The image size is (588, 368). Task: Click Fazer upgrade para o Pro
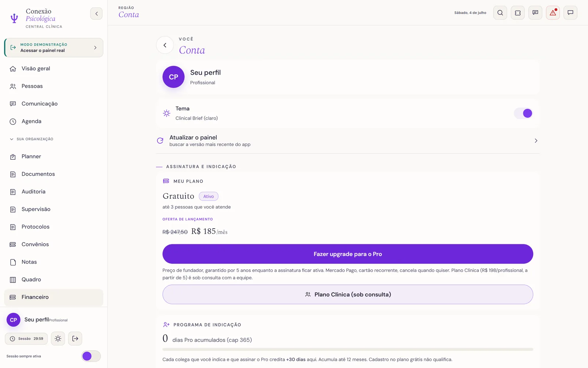(x=348, y=254)
